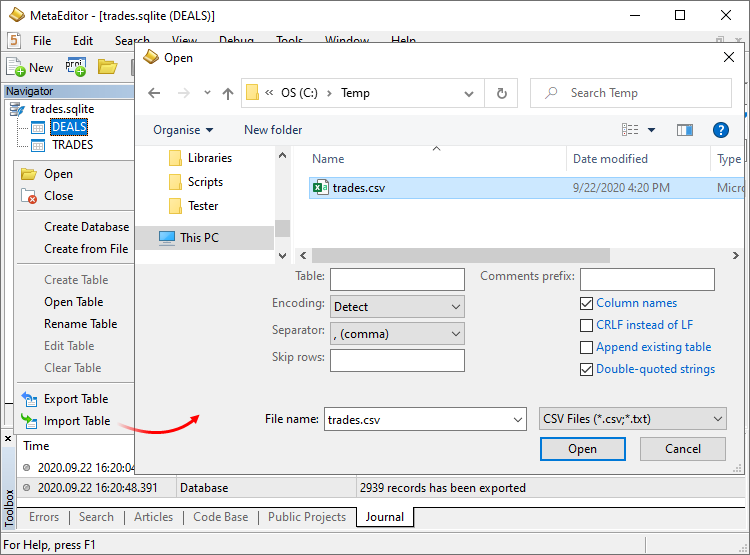Toggle the Column names checkbox
This screenshot has height=555, width=750.
click(586, 303)
